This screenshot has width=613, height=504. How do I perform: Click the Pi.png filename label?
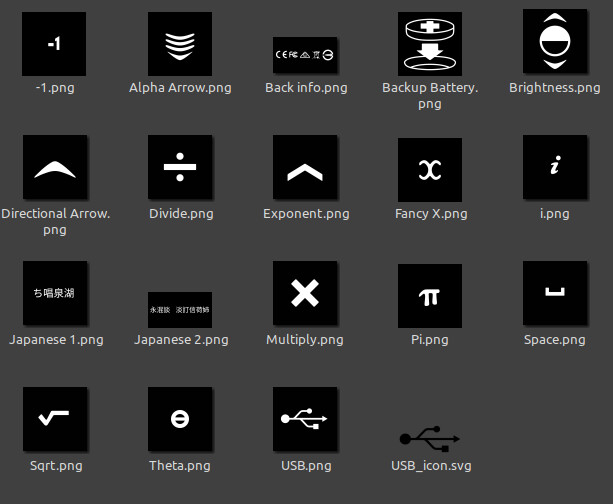[430, 340]
